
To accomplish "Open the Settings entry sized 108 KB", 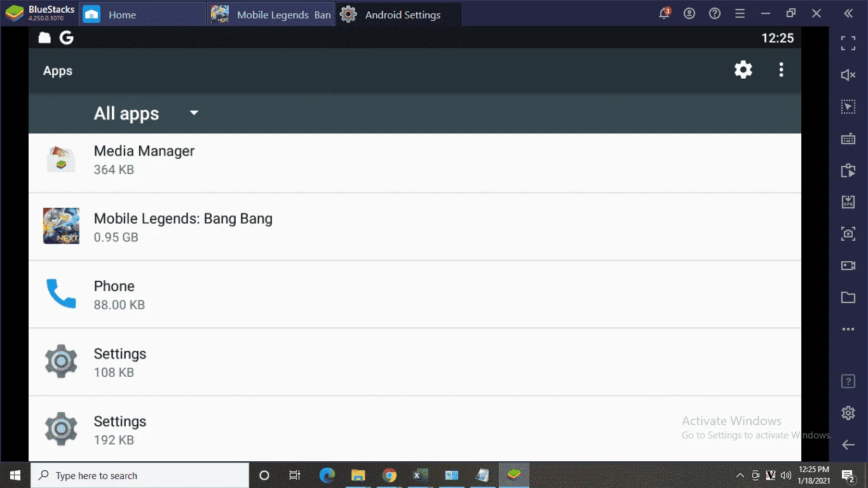I will [x=415, y=362].
